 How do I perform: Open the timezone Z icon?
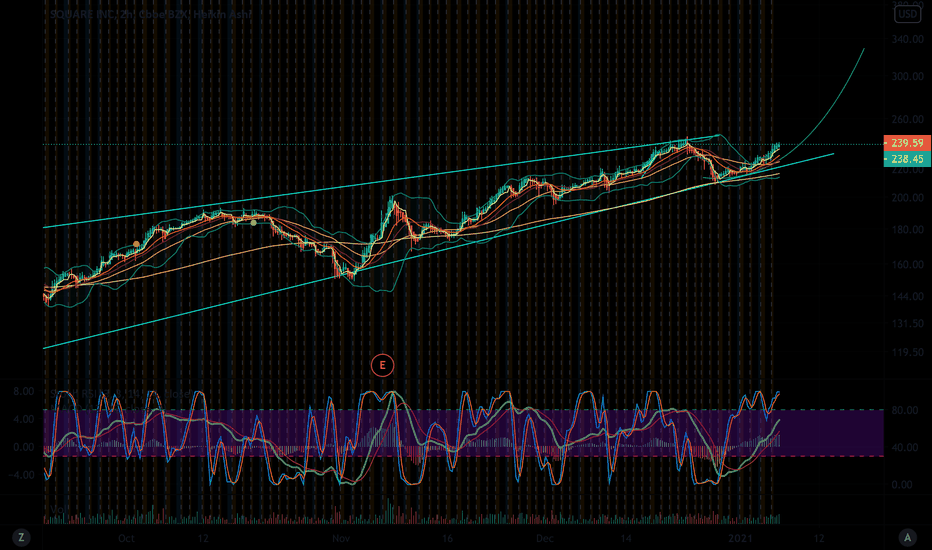[x=21, y=538]
